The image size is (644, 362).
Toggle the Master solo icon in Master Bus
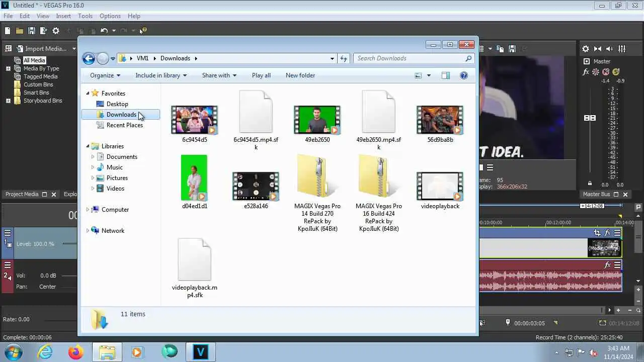[x=616, y=72]
